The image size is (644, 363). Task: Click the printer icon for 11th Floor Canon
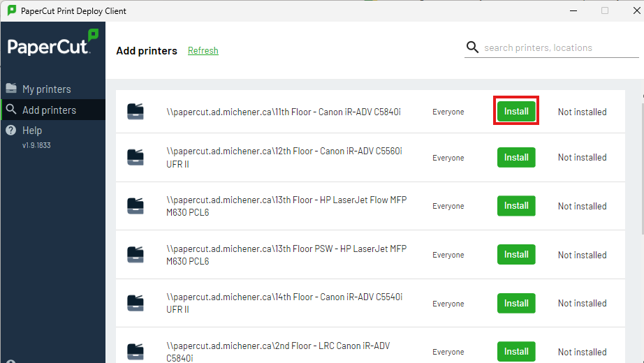coord(136,112)
